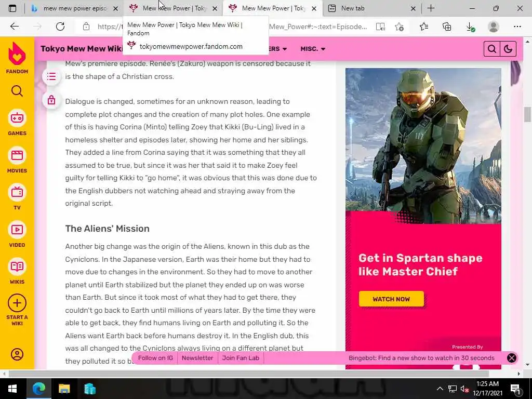Screen dimensions: 532x399
Task: Show hidden system tray icons
Action: pos(440,389)
